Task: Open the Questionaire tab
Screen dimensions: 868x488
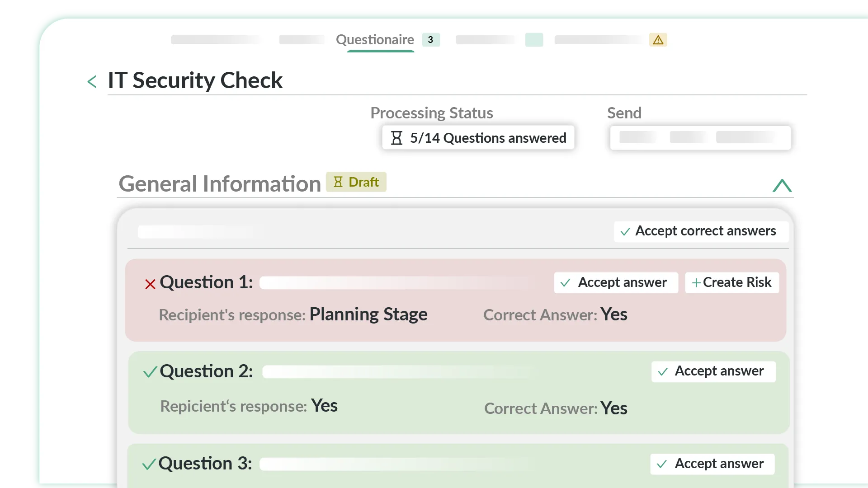Action: coord(375,40)
